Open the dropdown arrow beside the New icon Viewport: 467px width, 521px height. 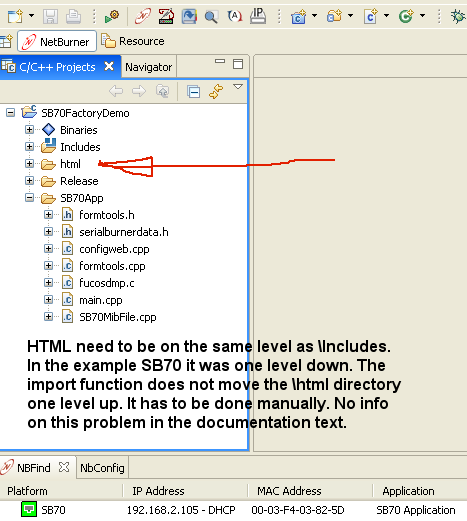click(32, 15)
